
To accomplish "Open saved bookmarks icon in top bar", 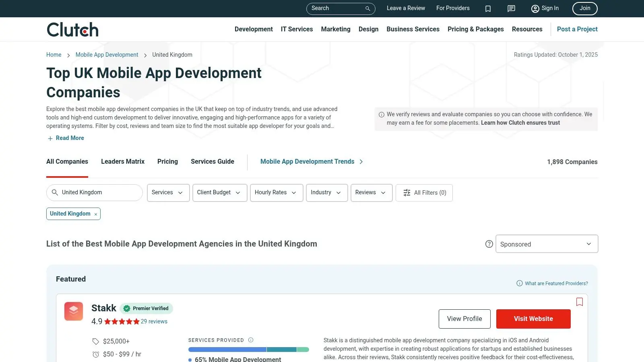I will (488, 9).
